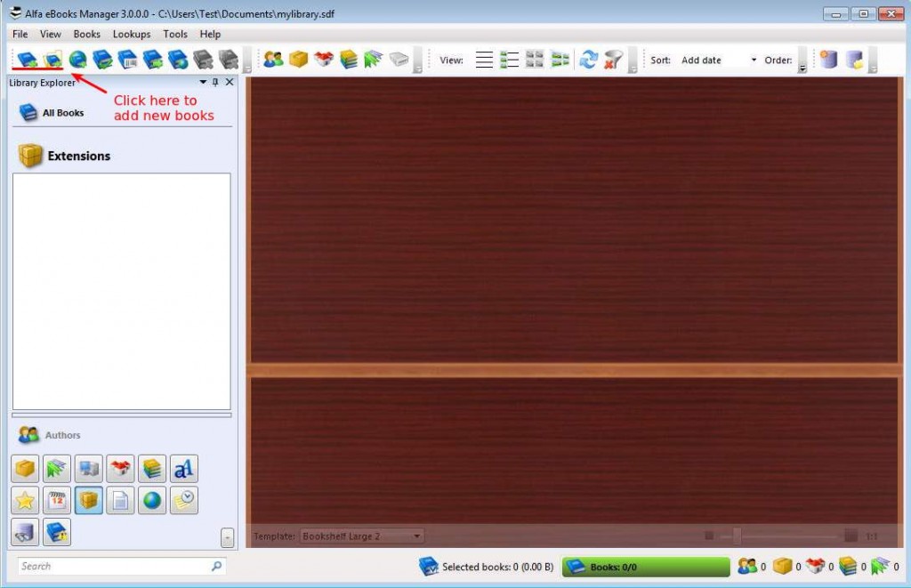Image resolution: width=911 pixels, height=588 pixels.
Task: Select All Books in Library Explorer
Action: pyautogui.click(x=52, y=113)
